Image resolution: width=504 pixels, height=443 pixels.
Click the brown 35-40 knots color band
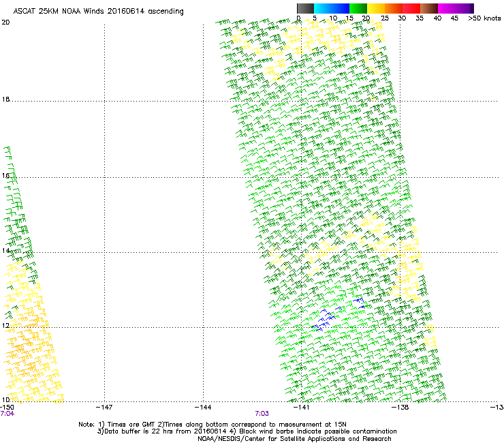tap(429, 8)
